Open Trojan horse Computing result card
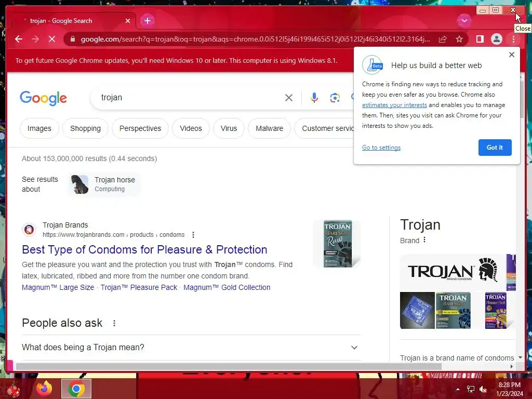Image resolution: width=532 pixels, height=399 pixels. tap(104, 184)
